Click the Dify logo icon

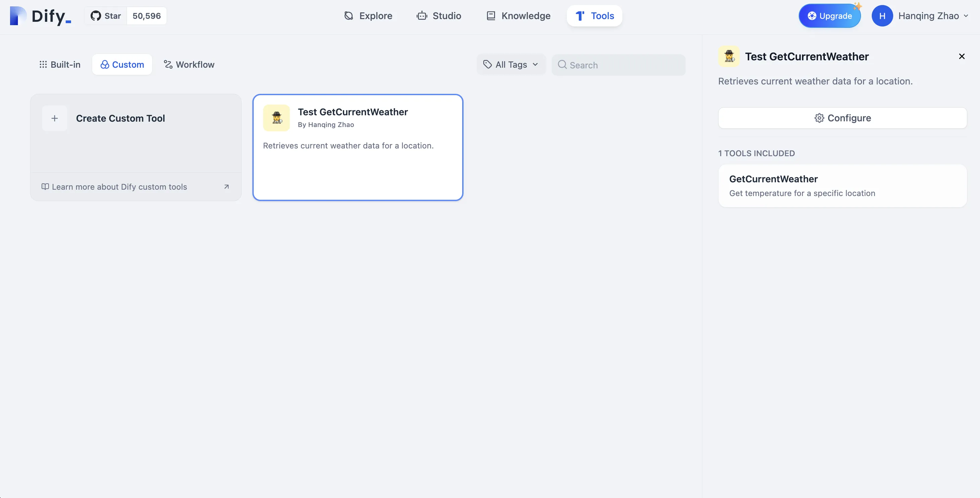click(18, 16)
